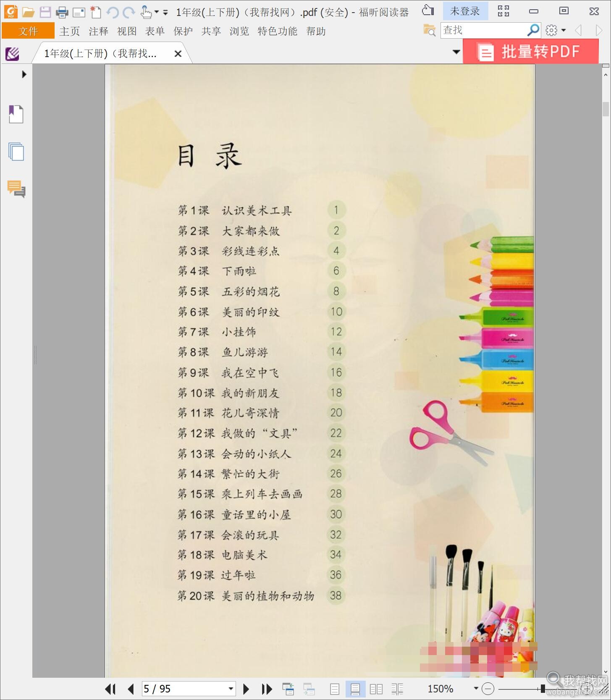Screen dimensions: 611x700
Task: Open the page thumbnails panel
Action: [x=16, y=151]
